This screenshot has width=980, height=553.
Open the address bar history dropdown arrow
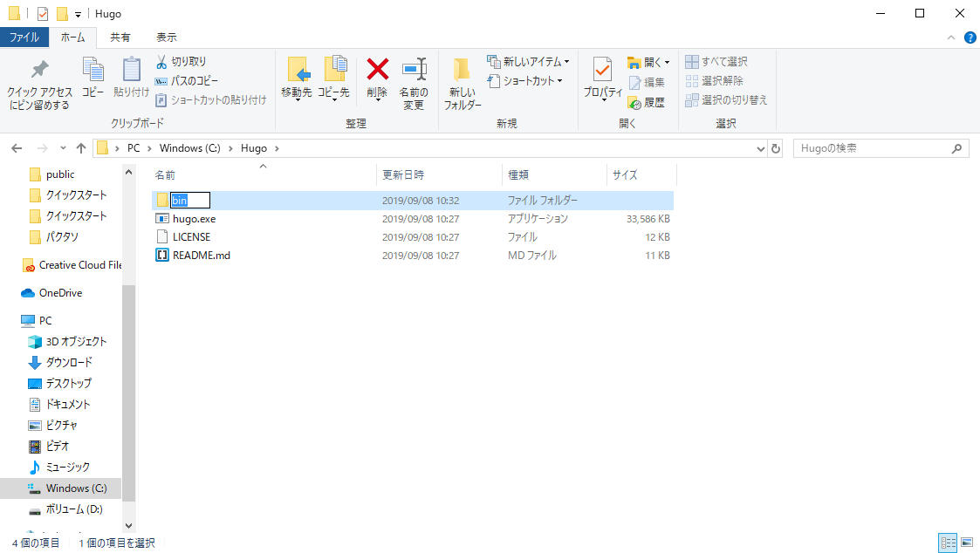point(760,148)
